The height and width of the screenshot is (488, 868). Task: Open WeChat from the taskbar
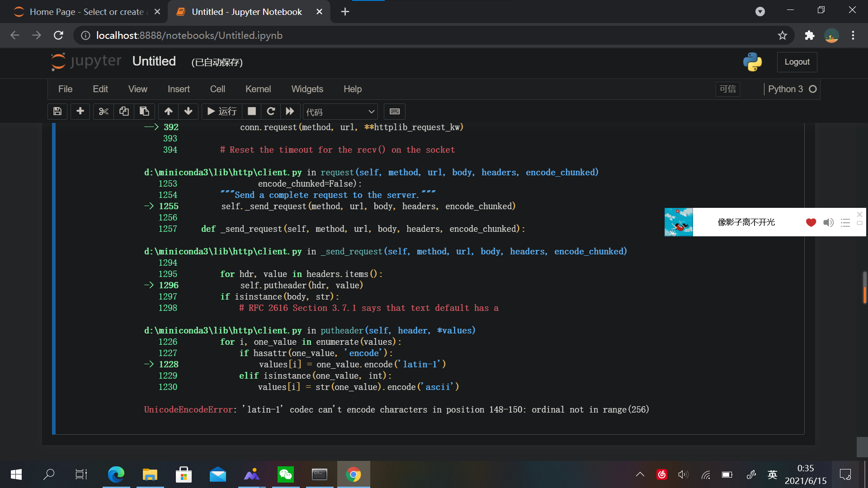coord(286,474)
